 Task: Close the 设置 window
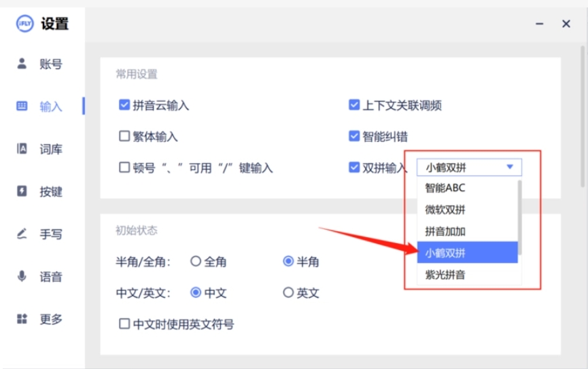(566, 24)
